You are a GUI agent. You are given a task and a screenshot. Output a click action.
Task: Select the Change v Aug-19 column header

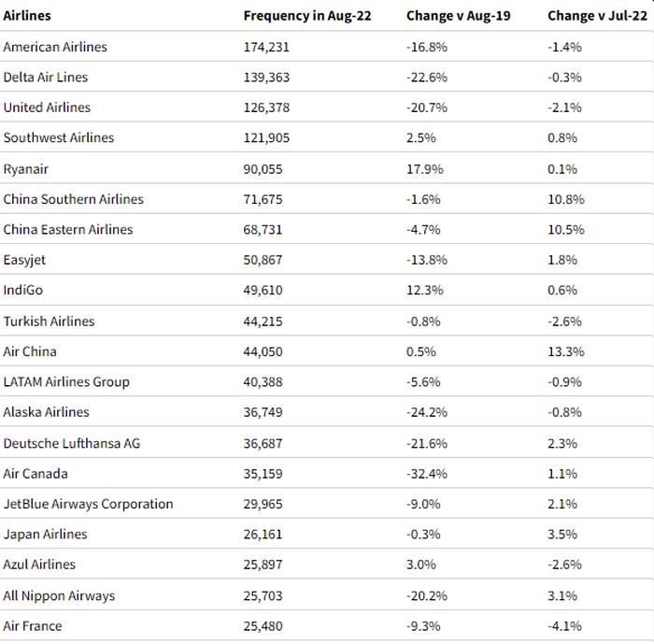(x=458, y=16)
